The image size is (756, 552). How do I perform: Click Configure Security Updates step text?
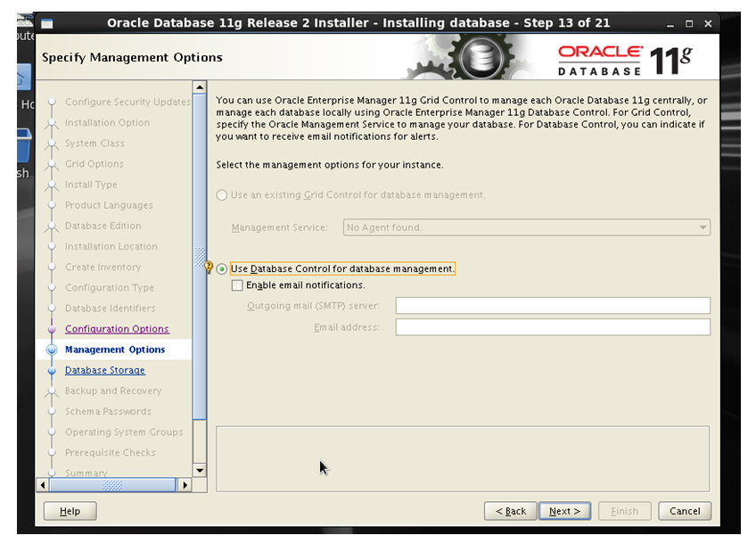[x=127, y=103]
